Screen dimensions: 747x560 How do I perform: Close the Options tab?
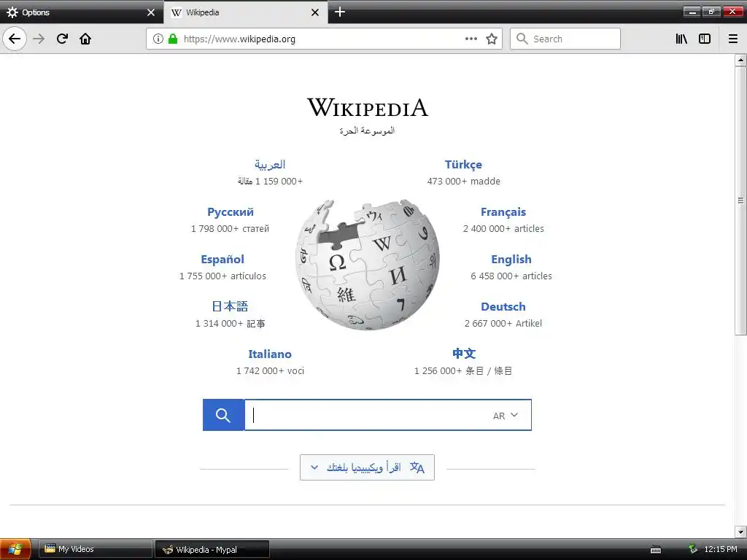pos(151,12)
